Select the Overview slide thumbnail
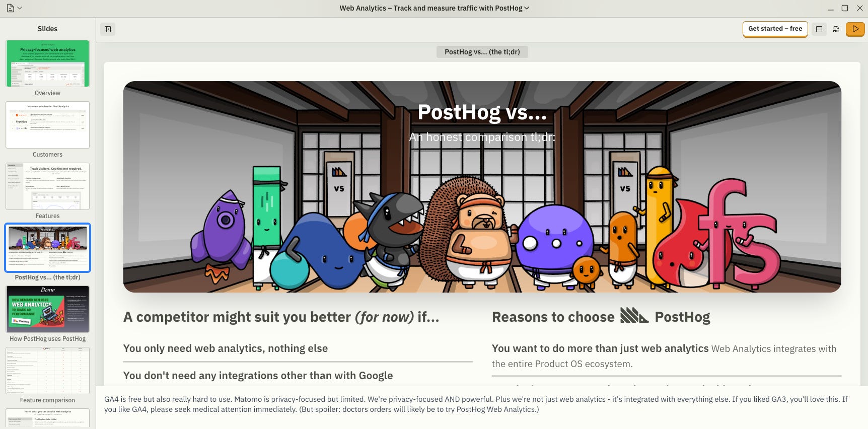Screen dimensions: 868x429 [48, 63]
